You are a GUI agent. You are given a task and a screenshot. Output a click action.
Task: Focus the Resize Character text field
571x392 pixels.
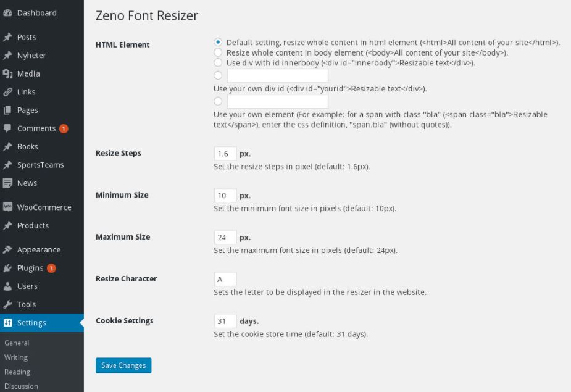coord(225,279)
